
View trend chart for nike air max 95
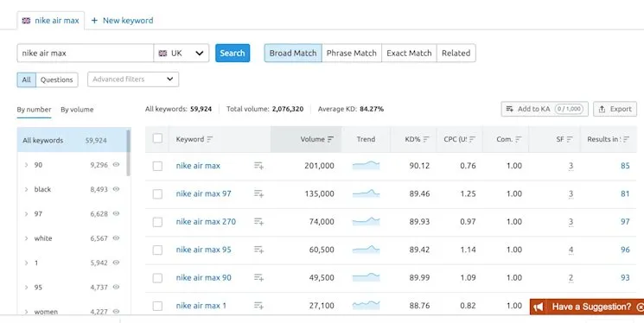click(366, 249)
